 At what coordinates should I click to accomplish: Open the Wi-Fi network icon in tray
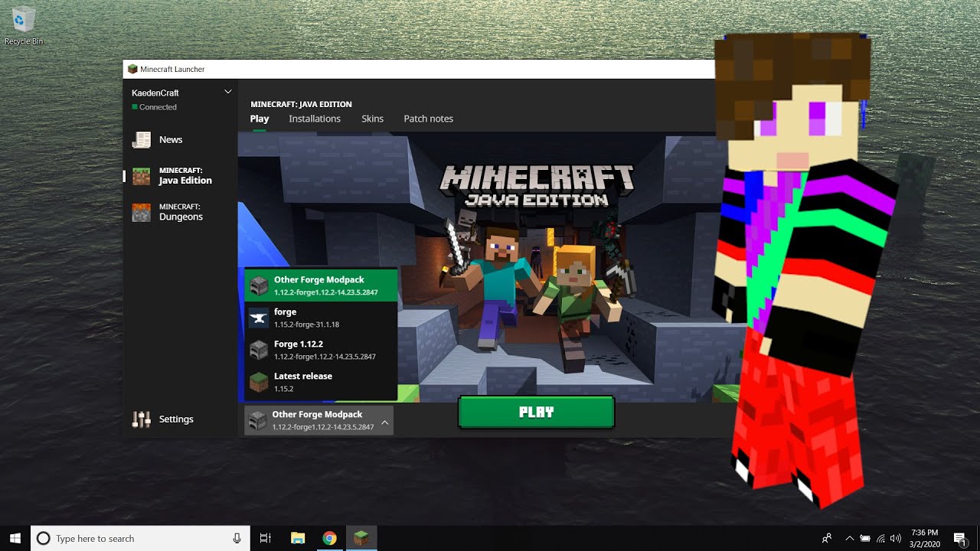tap(880, 538)
